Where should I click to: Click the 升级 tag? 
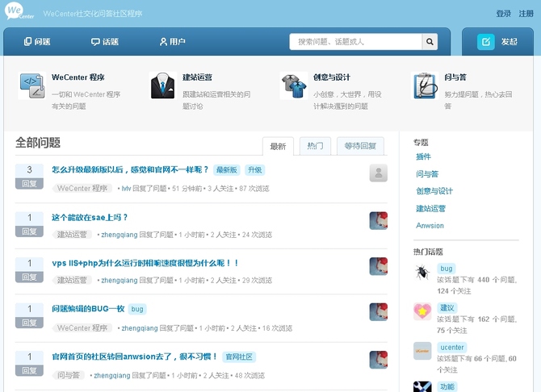[254, 170]
